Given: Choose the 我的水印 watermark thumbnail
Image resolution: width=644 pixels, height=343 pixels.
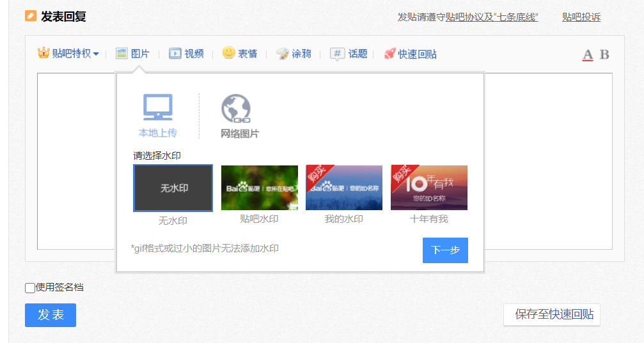Looking at the screenshot, I should (344, 188).
